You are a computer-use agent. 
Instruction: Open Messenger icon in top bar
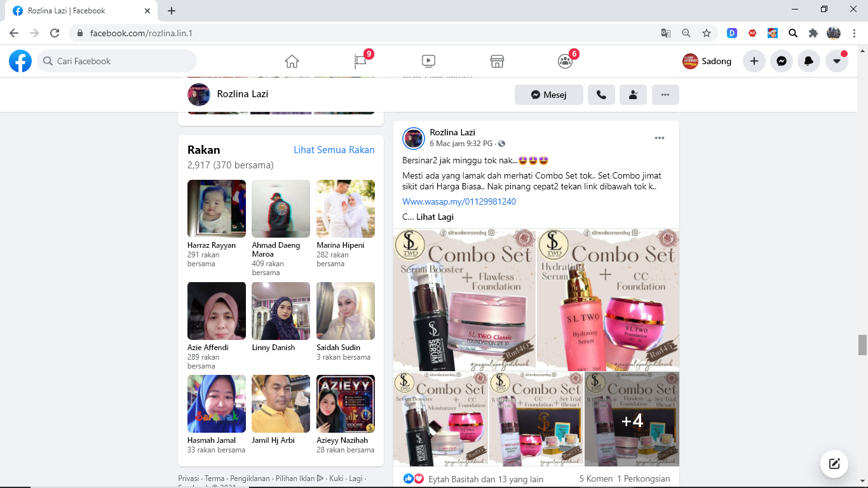[782, 61]
